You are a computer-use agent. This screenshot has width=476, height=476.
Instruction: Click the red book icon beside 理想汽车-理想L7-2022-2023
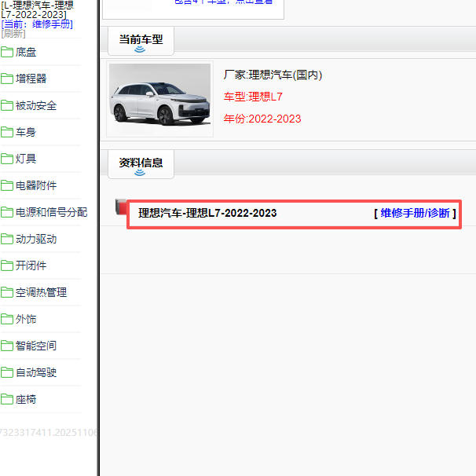(121, 207)
